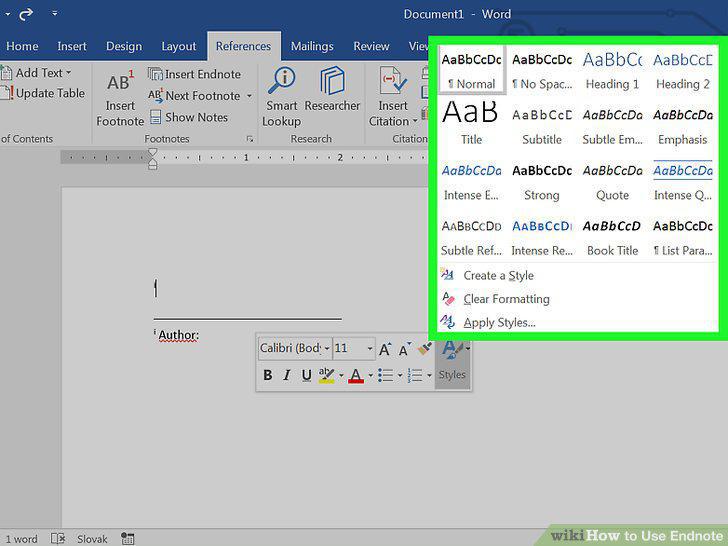Apply the Quote style
The height and width of the screenshot is (546, 728).
point(612,182)
